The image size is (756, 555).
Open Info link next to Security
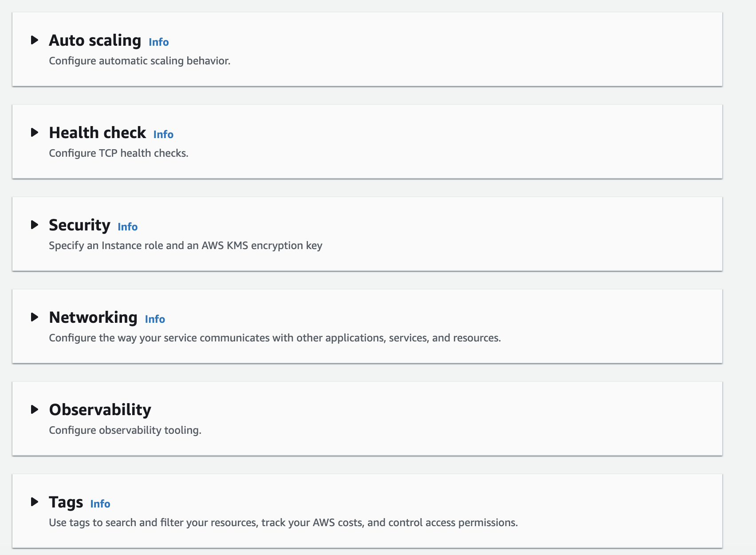[x=128, y=227]
